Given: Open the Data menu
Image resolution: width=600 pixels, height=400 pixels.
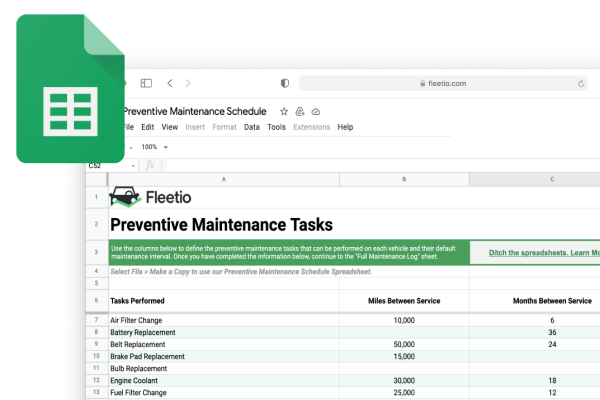Looking at the screenshot, I should (x=252, y=127).
